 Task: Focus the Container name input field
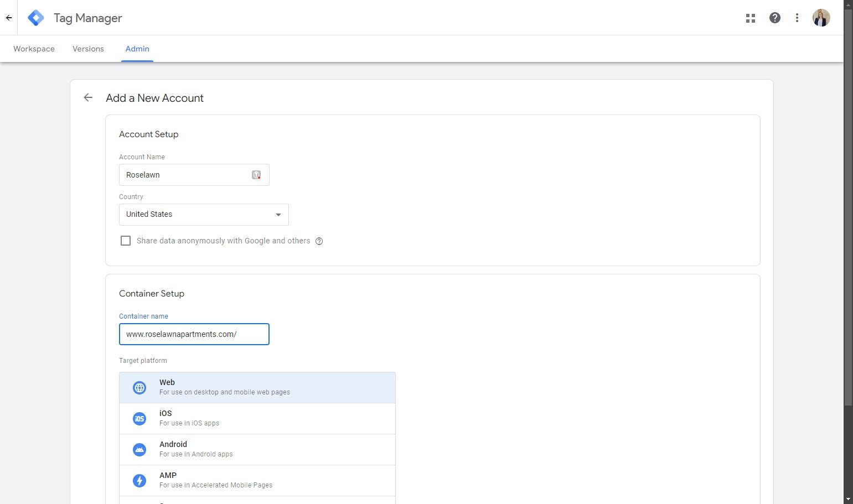[x=194, y=334]
